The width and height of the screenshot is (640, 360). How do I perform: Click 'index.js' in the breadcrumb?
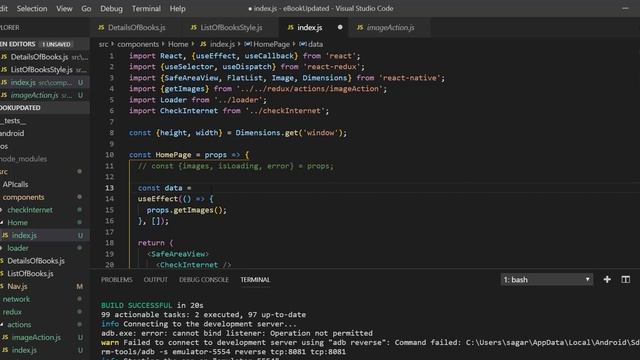[222, 44]
